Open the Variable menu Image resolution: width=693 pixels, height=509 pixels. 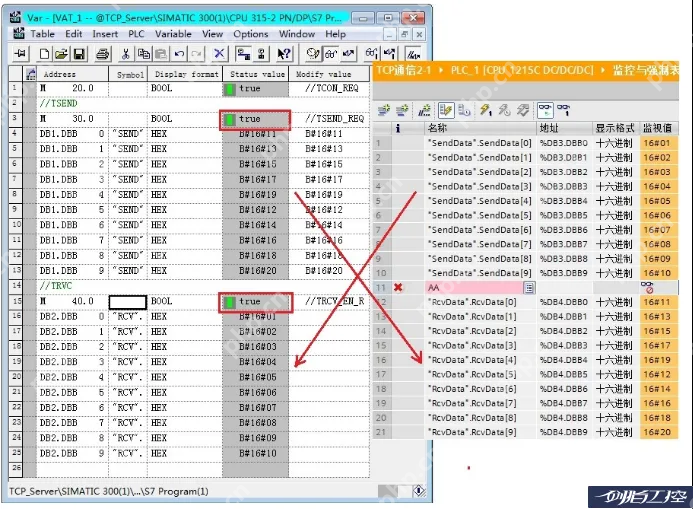tap(173, 34)
